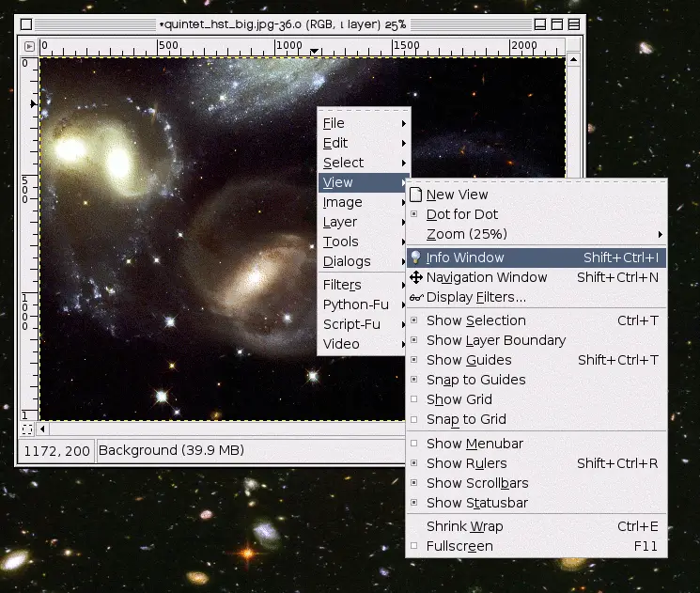Viewport: 700px width, 593px height.
Task: Click the horizontal scrollbar track below the image
Action: (x=226, y=429)
